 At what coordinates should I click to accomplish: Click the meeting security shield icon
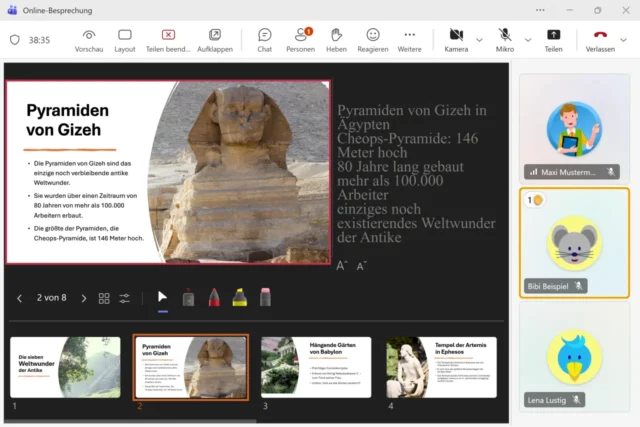[x=15, y=40]
